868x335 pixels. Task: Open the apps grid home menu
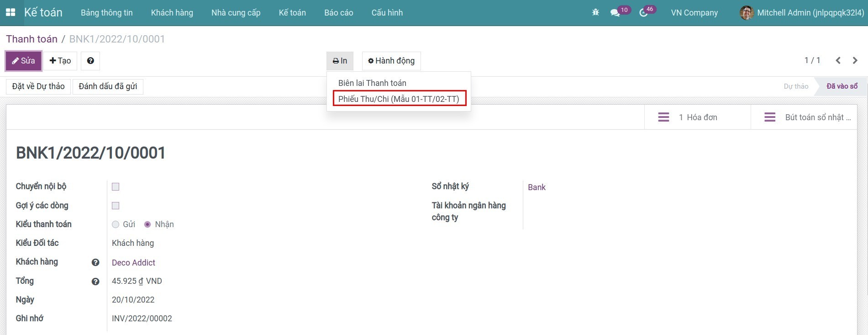[10, 12]
